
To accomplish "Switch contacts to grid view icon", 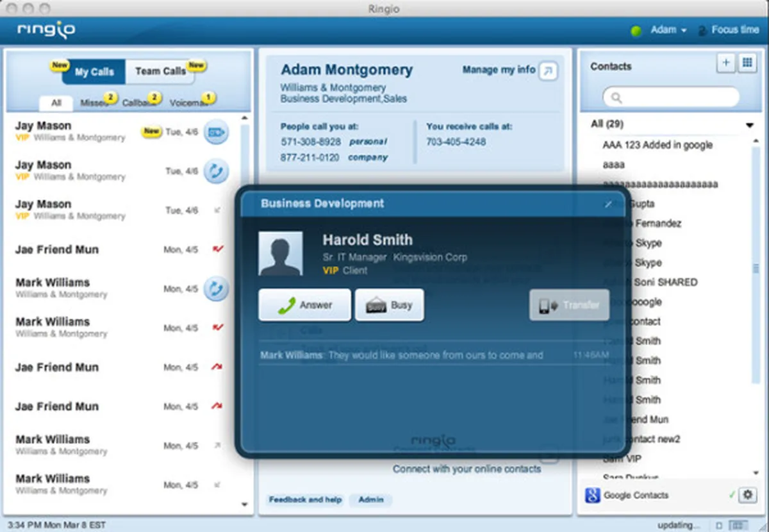I will pos(747,63).
